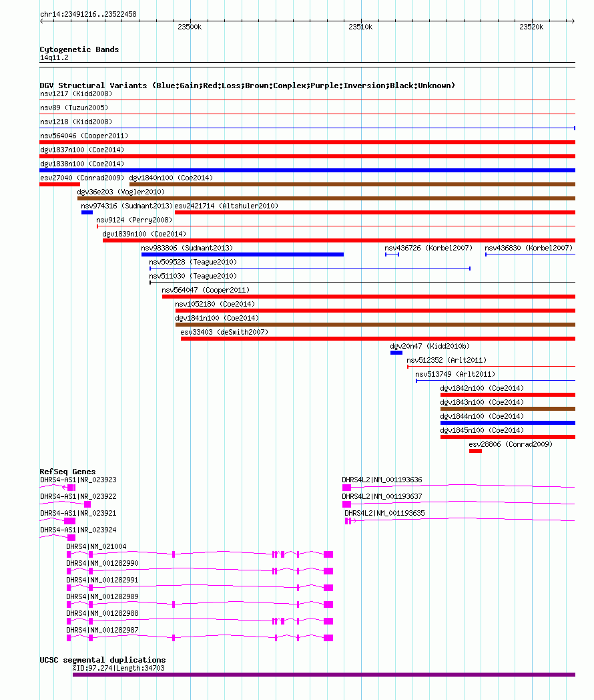Select DHRS4L2|NM_001193636 transcript
The width and height of the screenshot is (594, 700).
point(382,480)
